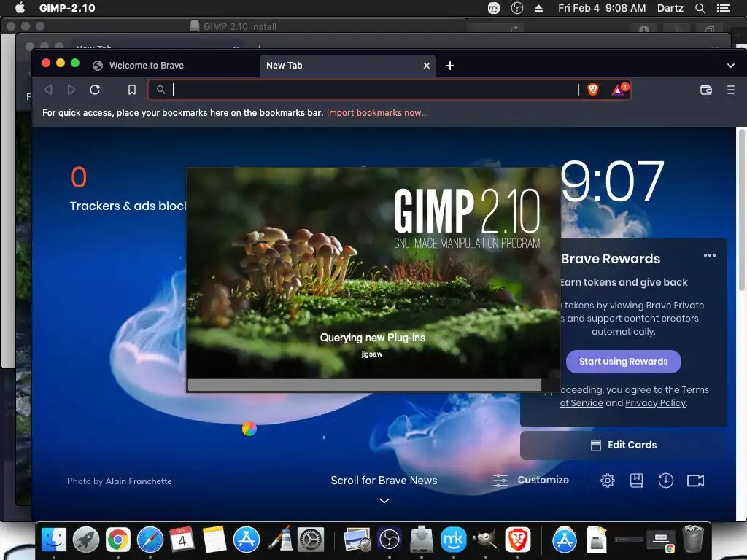Close the New Tab tab
The image size is (747, 560).
click(x=426, y=65)
